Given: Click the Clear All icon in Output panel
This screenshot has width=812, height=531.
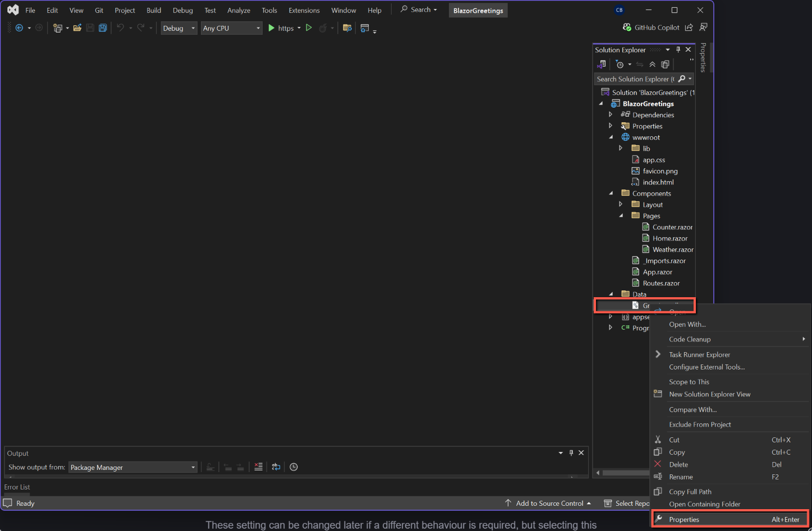Looking at the screenshot, I should [258, 467].
